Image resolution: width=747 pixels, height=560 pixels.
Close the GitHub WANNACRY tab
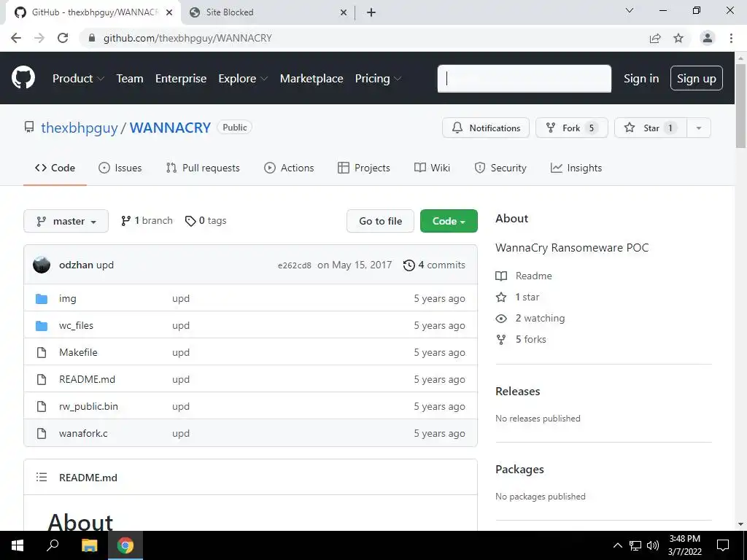[x=169, y=12]
